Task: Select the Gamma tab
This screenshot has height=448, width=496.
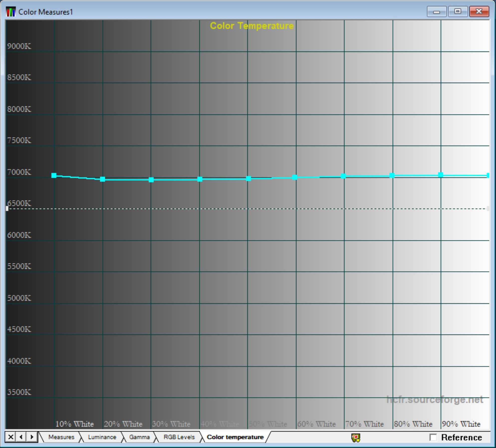Action: pyautogui.click(x=139, y=437)
